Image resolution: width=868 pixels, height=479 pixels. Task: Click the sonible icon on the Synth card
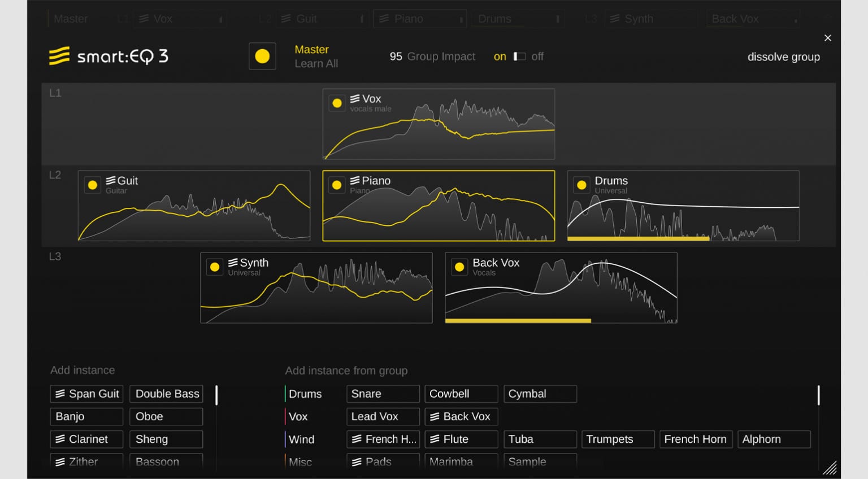pyautogui.click(x=232, y=262)
